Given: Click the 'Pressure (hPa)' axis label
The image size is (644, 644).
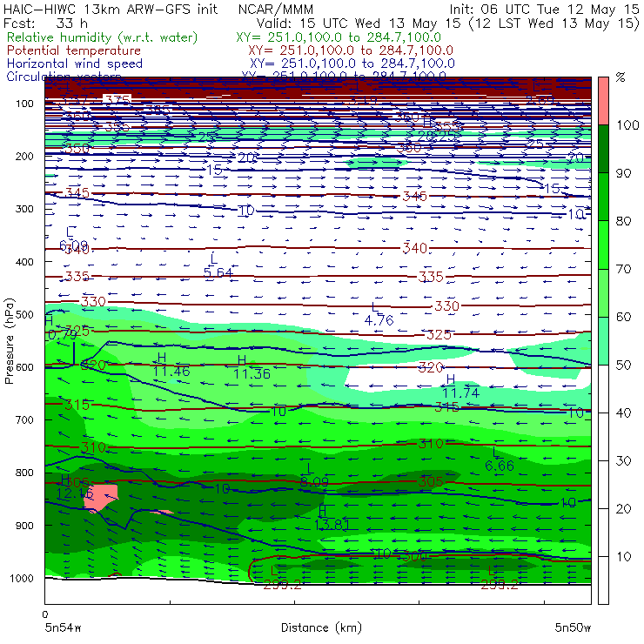Looking at the screenshot, I should [x=9, y=341].
